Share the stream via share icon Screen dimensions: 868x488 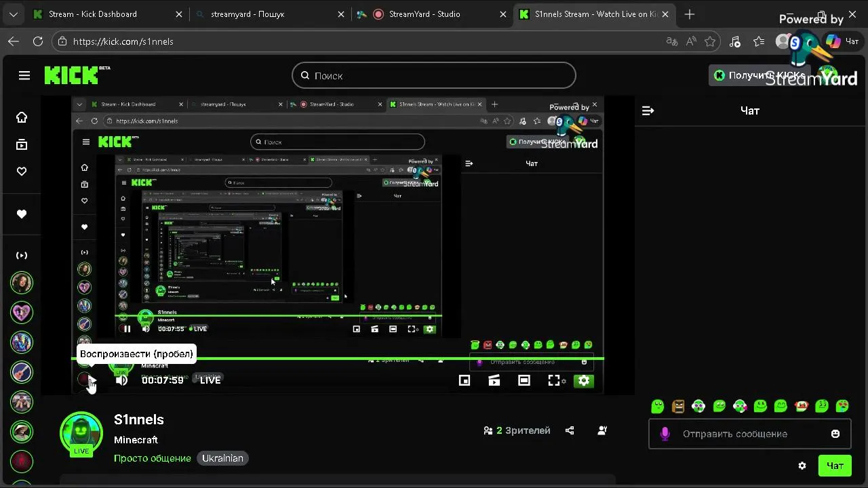(x=570, y=430)
